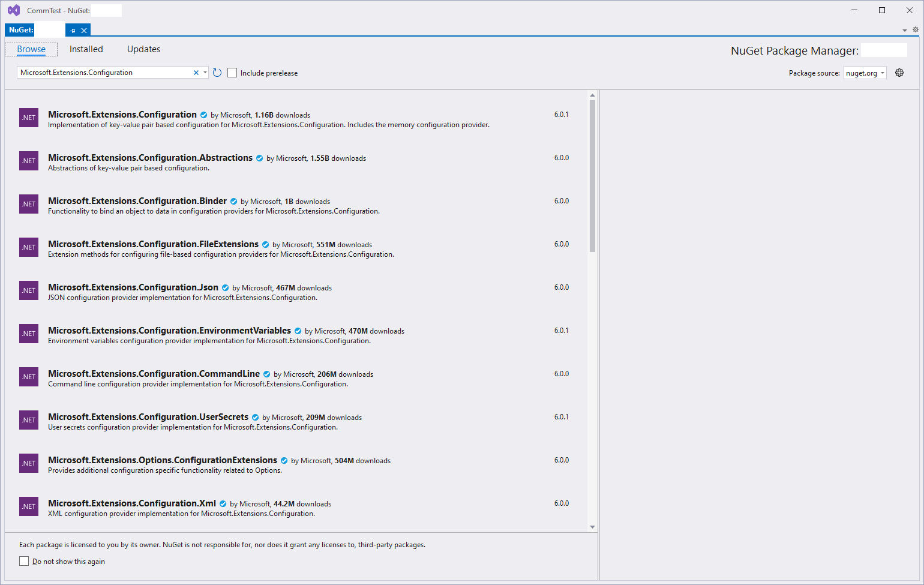Click version 6.0.0 of Configuration.CommandLine row

click(x=562, y=374)
